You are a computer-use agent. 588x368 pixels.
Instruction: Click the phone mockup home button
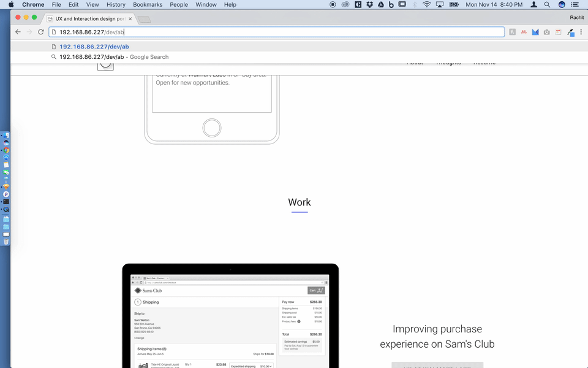coord(212,128)
